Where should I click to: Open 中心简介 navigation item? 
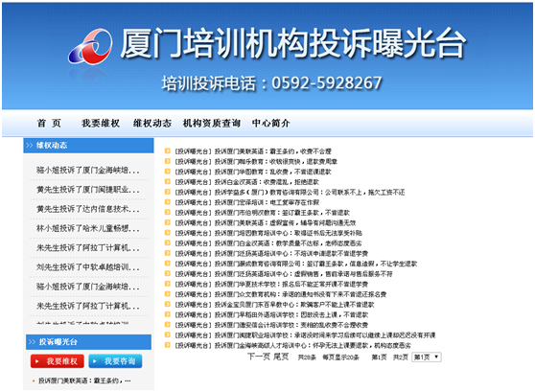tap(271, 124)
